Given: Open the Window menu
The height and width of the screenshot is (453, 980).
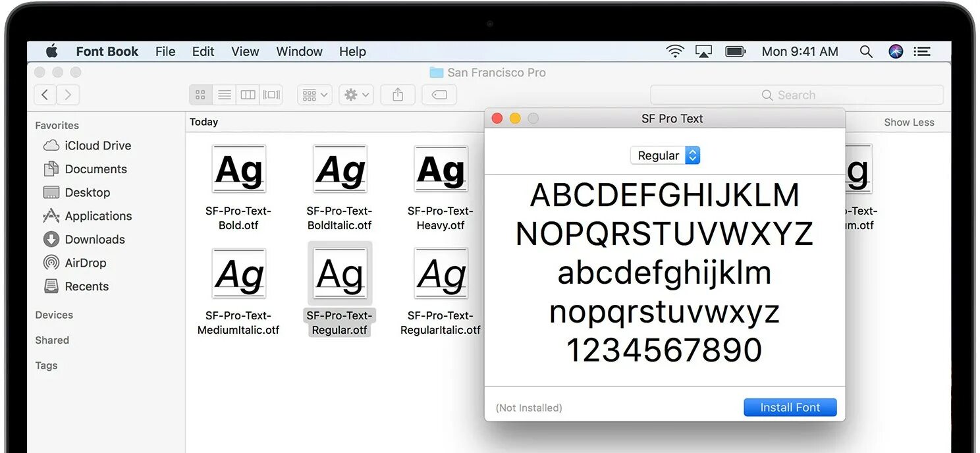Looking at the screenshot, I should click(299, 51).
